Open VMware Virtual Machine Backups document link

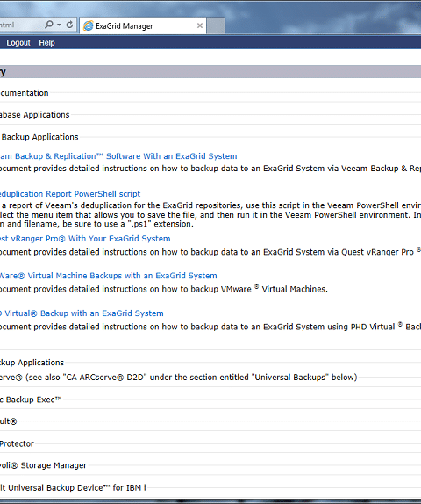click(108, 276)
